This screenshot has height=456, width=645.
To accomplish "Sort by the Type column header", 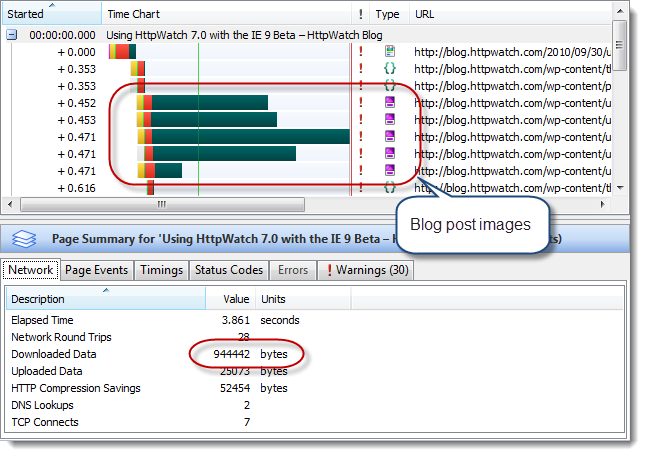I will tap(389, 14).
